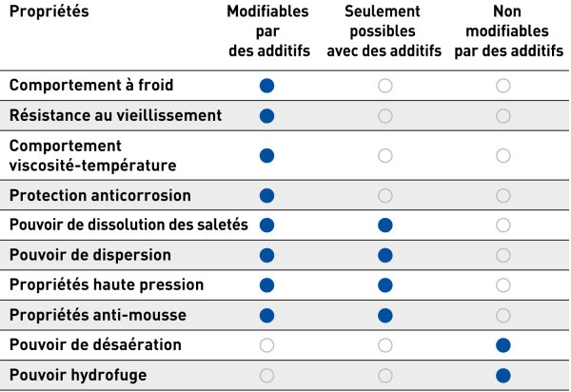Image resolution: width=571 pixels, height=392 pixels.
Task: Click the 'Propriétés' column header
Action: point(49,12)
